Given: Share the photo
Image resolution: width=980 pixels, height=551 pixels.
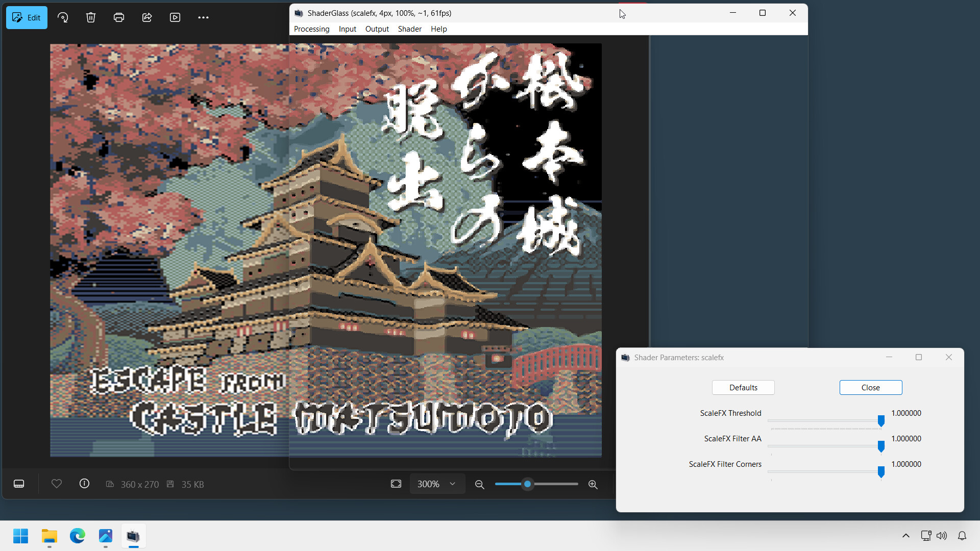Looking at the screenshot, I should coord(147,17).
